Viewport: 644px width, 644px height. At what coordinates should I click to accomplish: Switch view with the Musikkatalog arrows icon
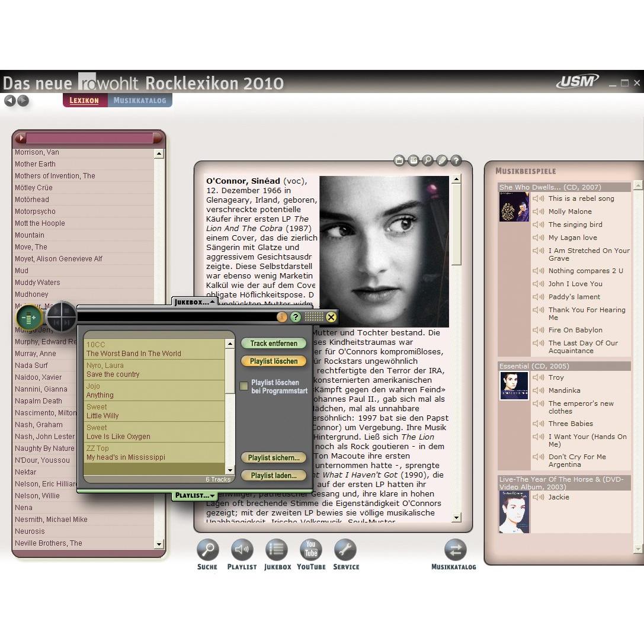point(455,550)
